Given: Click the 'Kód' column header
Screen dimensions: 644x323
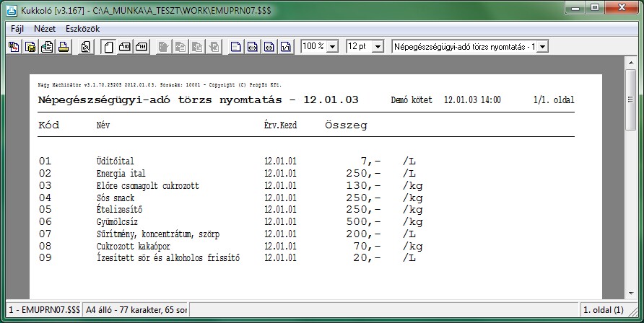Looking at the screenshot, I should (49, 125).
